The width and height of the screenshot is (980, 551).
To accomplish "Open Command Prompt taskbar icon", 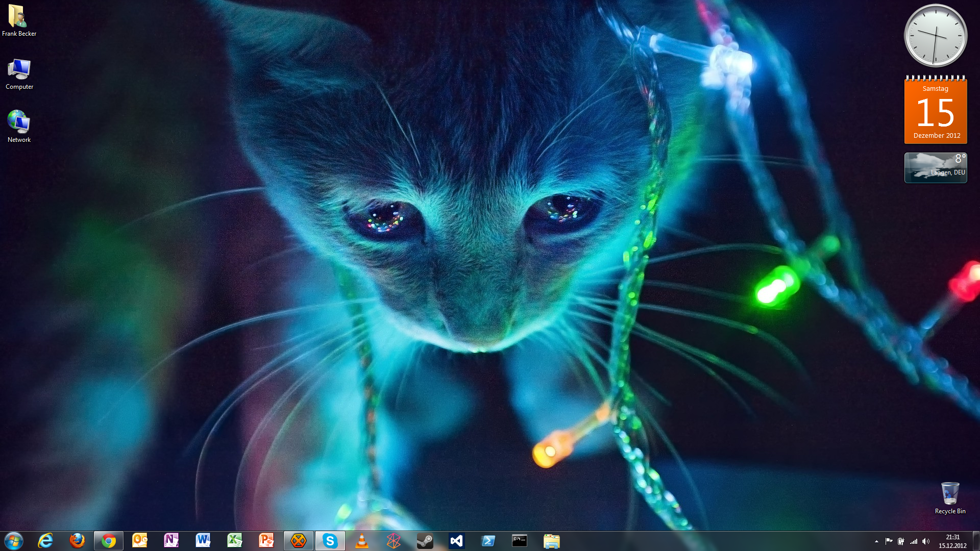I will [520, 541].
